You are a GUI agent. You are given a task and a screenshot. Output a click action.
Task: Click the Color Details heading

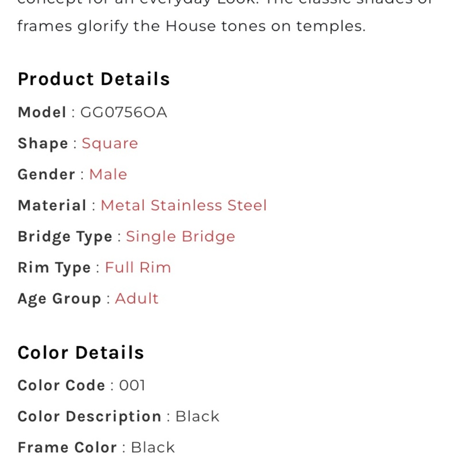tap(81, 353)
